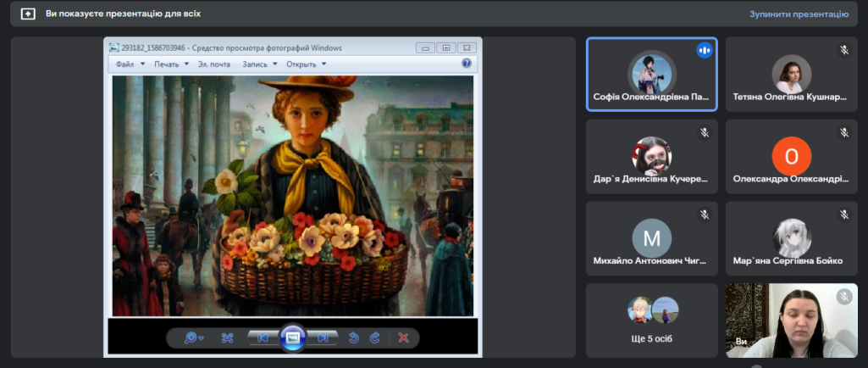Click the fit-to-window actual size icon
Screen dimensions: 868x368
(227, 337)
